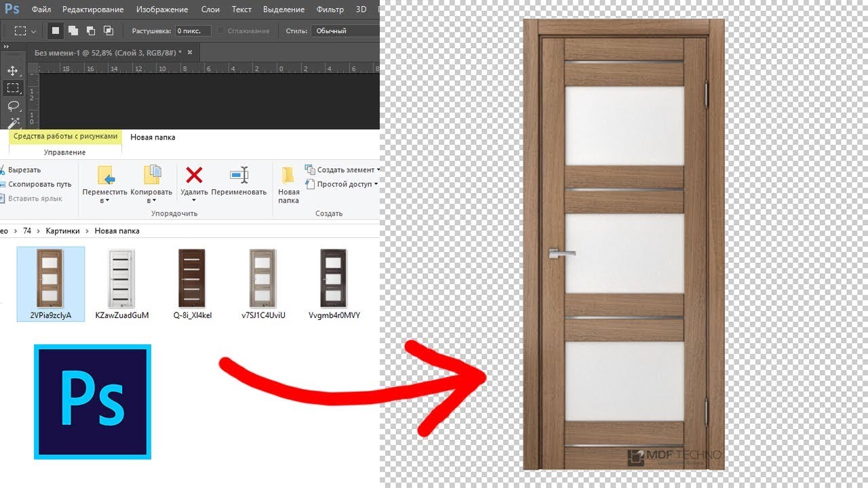The image size is (868, 488).
Task: Select the KZawZuadGuM door thumbnail
Action: [122, 279]
